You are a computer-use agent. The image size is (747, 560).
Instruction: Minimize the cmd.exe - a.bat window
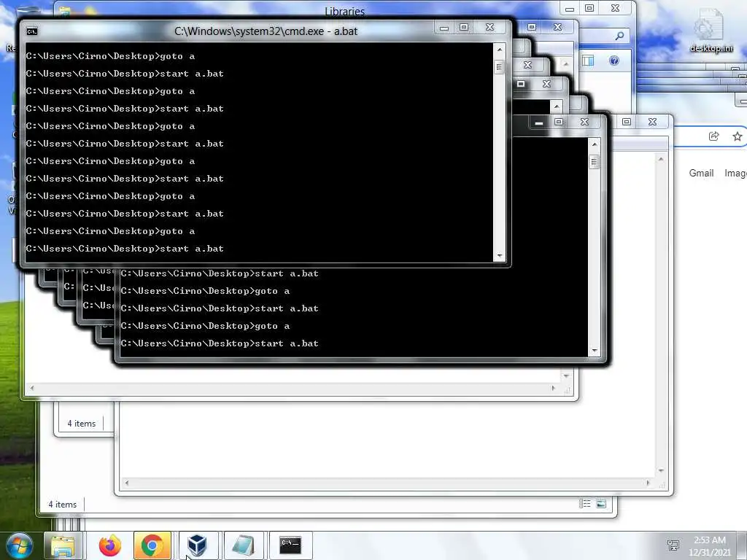point(444,28)
